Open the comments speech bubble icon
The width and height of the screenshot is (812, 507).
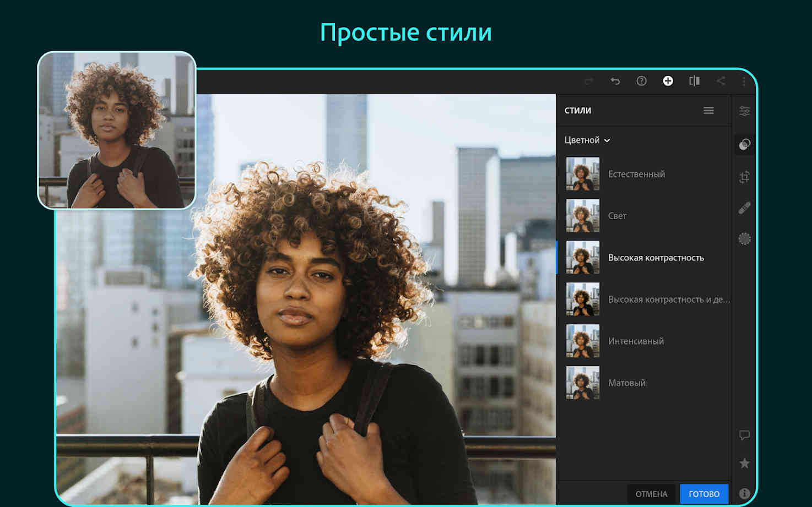pos(744,435)
